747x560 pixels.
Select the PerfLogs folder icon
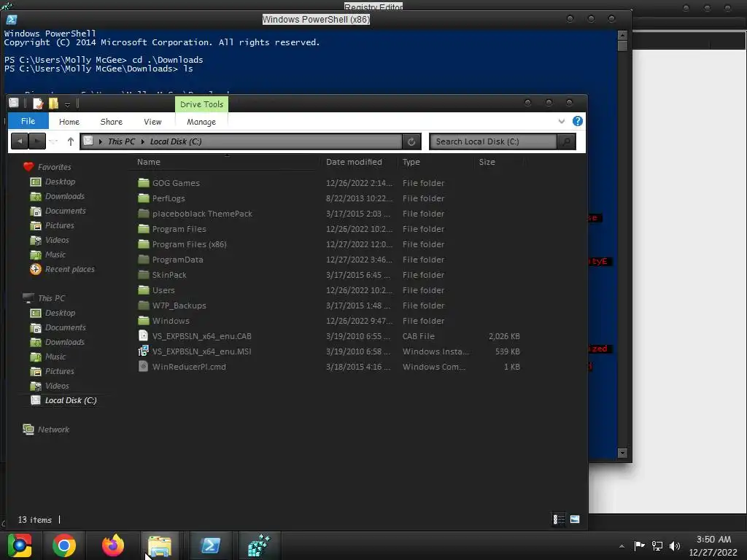(144, 198)
